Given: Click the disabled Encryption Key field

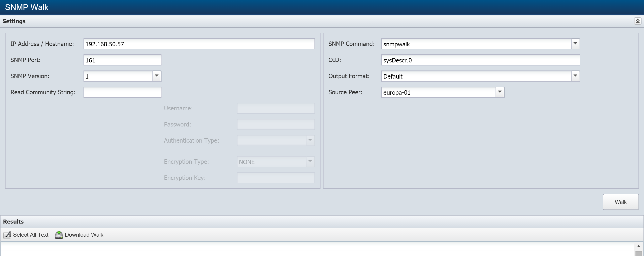Looking at the screenshot, I should coord(276,178).
